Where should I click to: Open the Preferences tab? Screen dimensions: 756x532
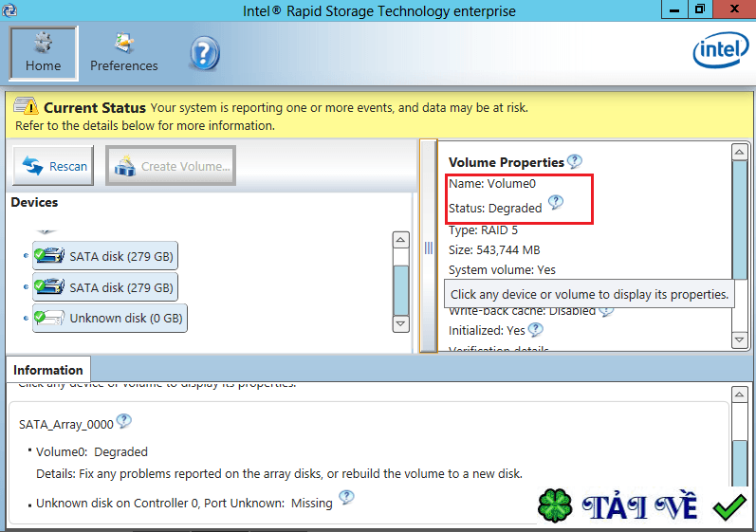[124, 53]
